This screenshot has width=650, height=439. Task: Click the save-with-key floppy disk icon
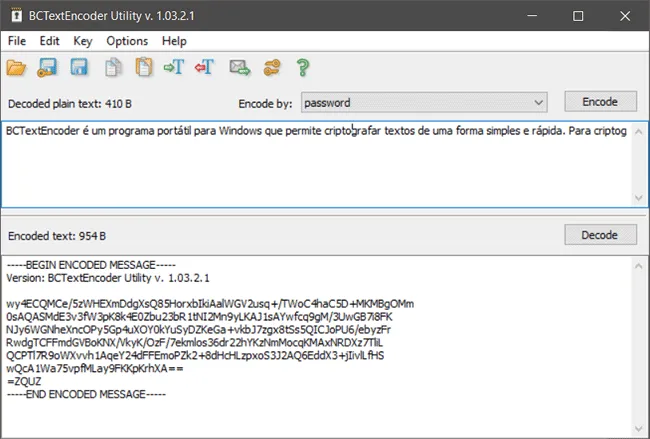(x=47, y=68)
